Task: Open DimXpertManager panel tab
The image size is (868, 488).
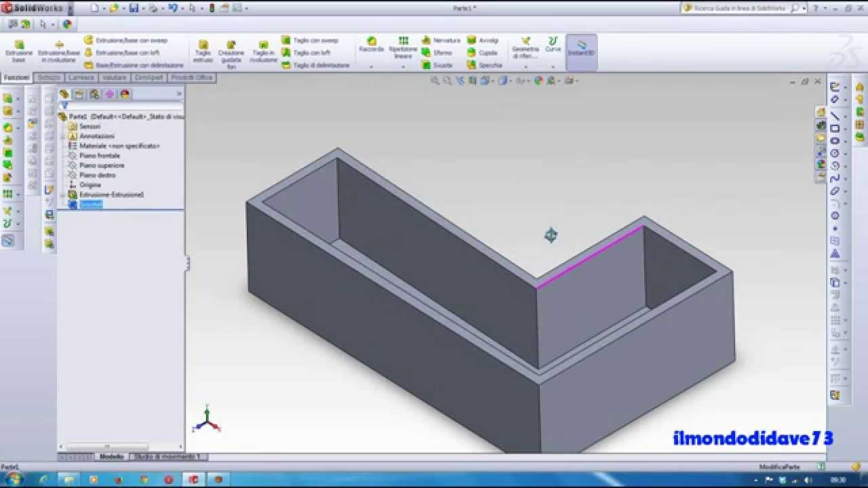Action: 109,94
